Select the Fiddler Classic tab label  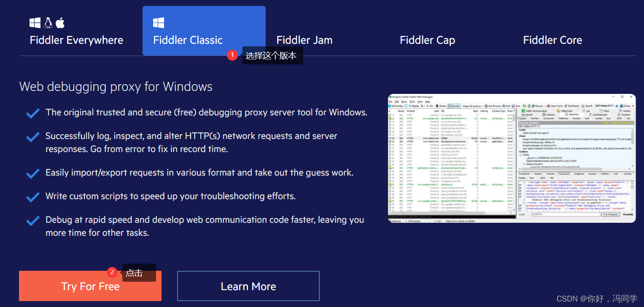[x=188, y=40]
